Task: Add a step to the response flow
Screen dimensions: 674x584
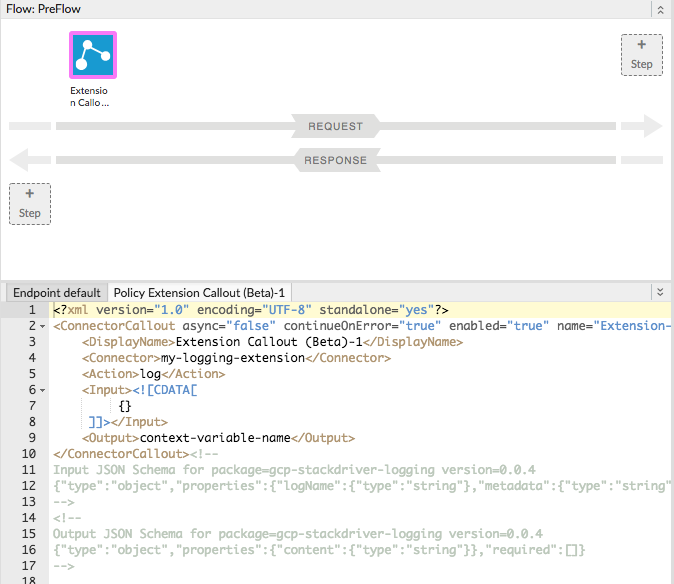Action: [x=30, y=203]
